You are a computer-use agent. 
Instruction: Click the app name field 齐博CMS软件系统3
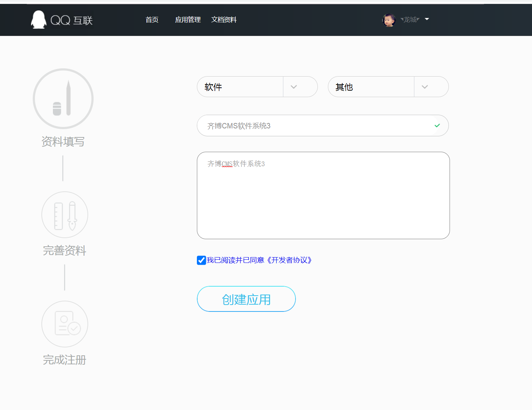[x=323, y=126]
